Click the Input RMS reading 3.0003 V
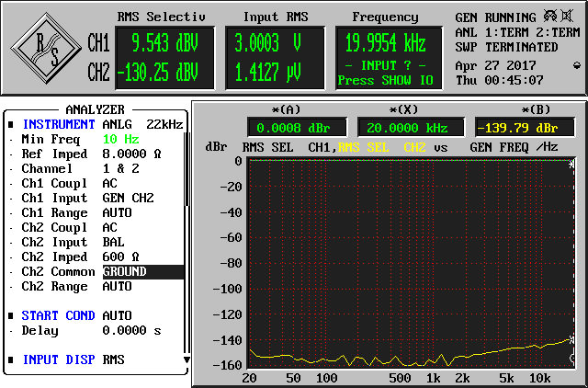Screen dimensions: 588x388 pos(268,43)
